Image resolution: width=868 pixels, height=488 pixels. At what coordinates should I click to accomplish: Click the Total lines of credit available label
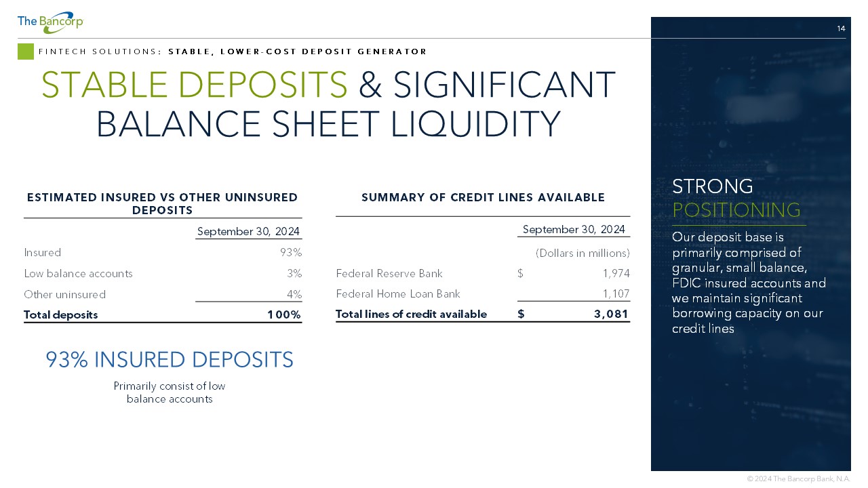[412, 314]
